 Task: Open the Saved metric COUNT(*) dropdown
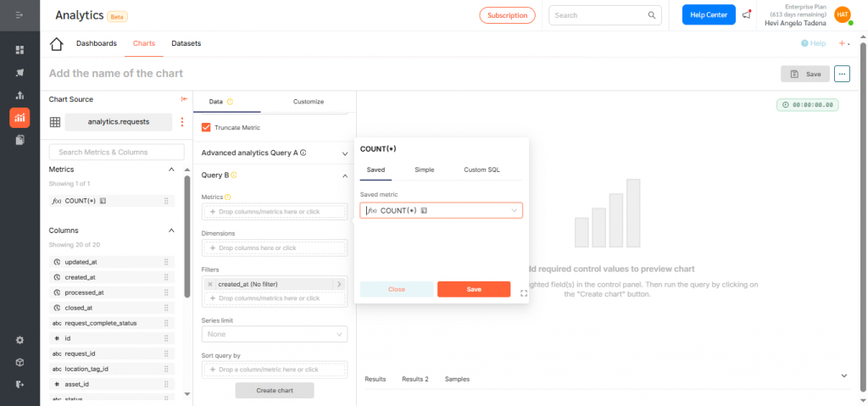[x=441, y=210]
